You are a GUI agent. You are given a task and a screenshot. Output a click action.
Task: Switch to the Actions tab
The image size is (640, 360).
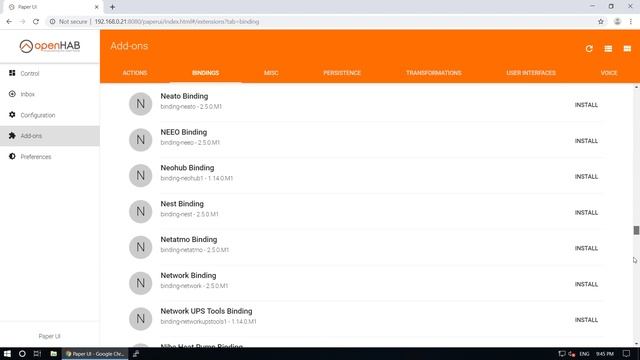[x=135, y=73]
